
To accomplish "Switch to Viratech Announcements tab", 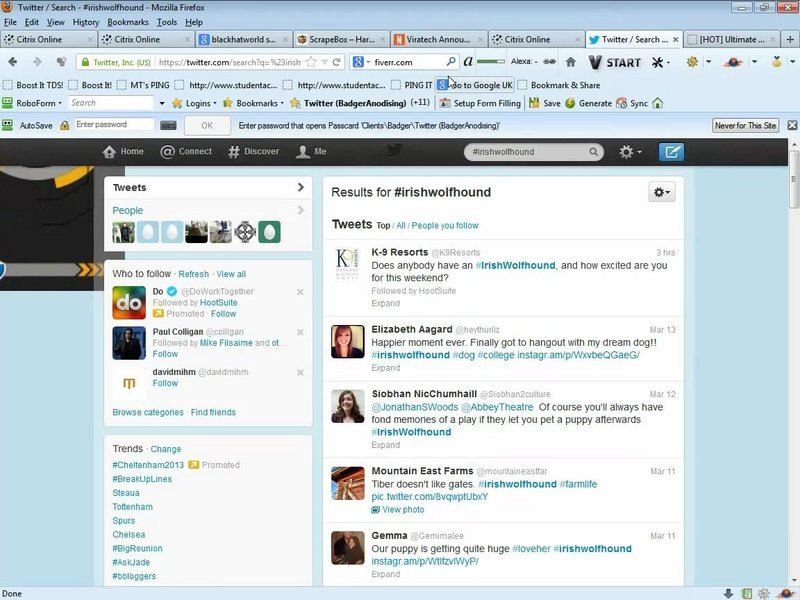I will (x=439, y=39).
